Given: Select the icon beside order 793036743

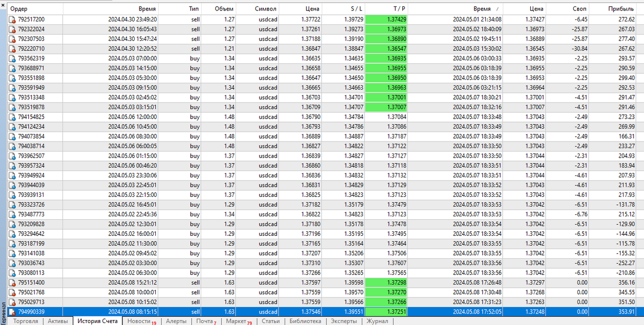Looking at the screenshot, I should coord(12,263).
